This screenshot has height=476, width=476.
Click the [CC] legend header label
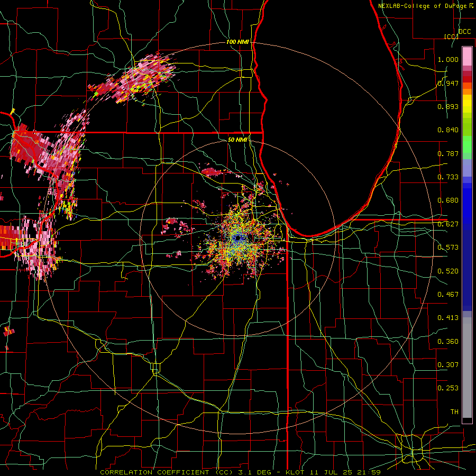pos(452,36)
